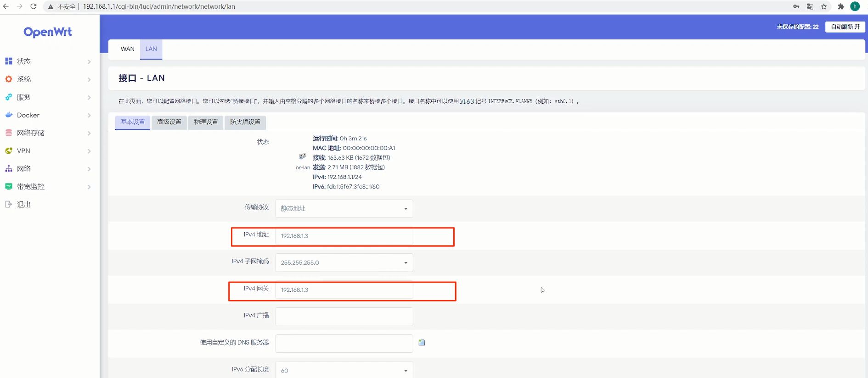Reload the page with the refresh icon
The width and height of the screenshot is (868, 378).
coord(33,6)
